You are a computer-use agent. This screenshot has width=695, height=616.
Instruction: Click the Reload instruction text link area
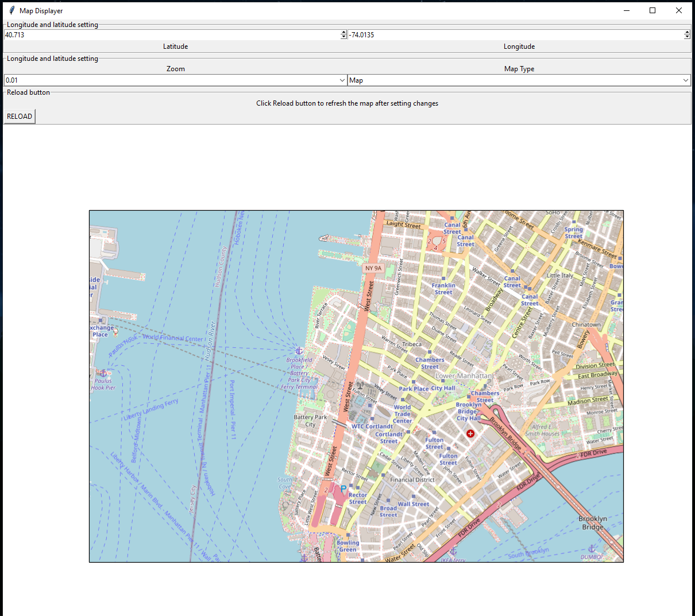click(347, 103)
